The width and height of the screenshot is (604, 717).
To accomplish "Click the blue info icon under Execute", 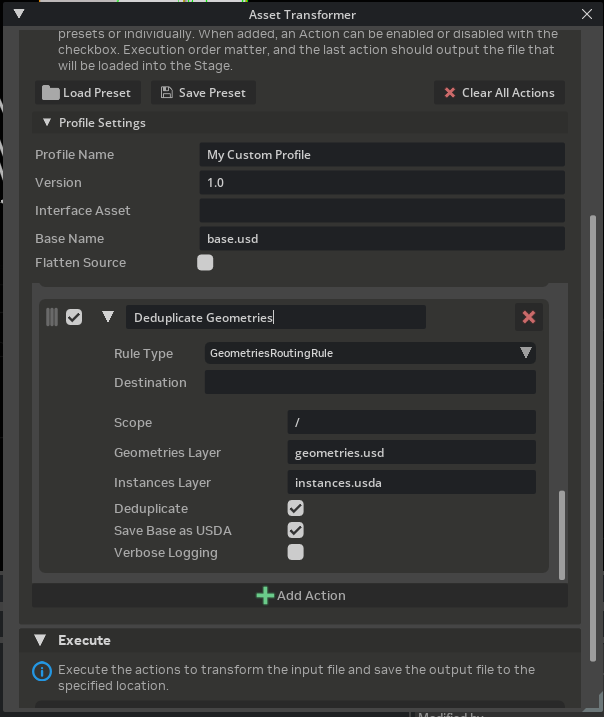I will (x=42, y=671).
